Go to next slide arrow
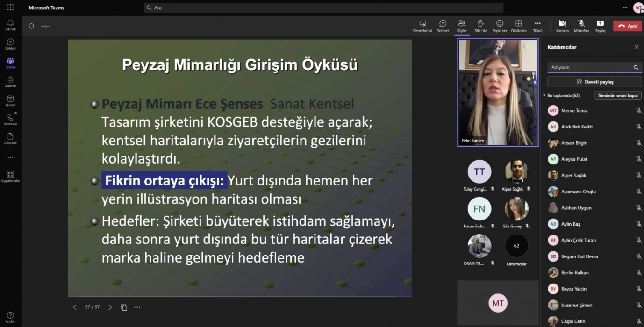 pyautogui.click(x=110, y=307)
